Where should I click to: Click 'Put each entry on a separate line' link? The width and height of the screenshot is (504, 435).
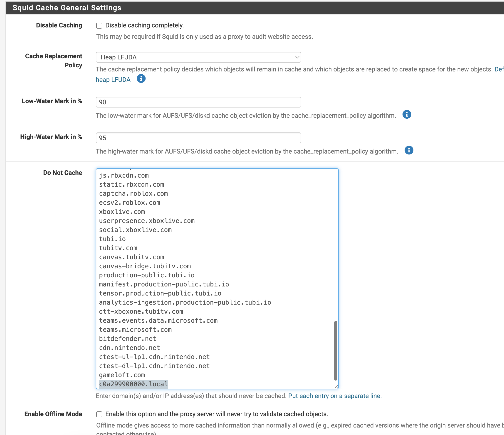335,396
